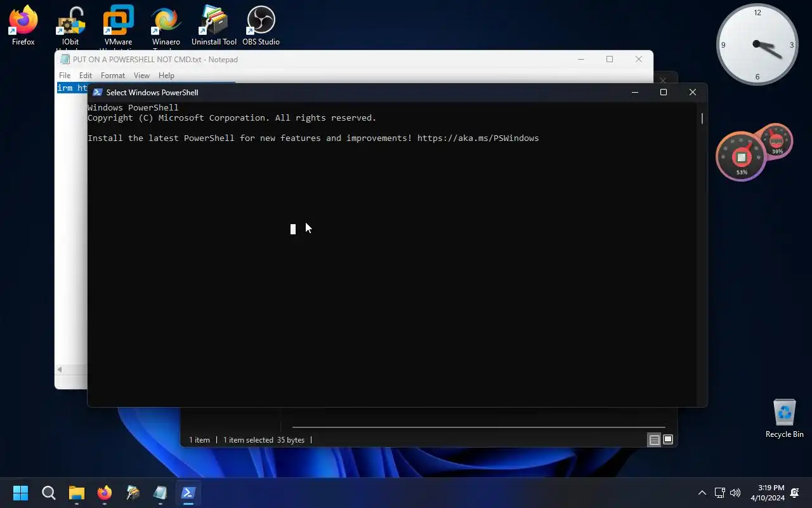
Task: Open the clock showing 3:19 PM
Action: pos(768,493)
